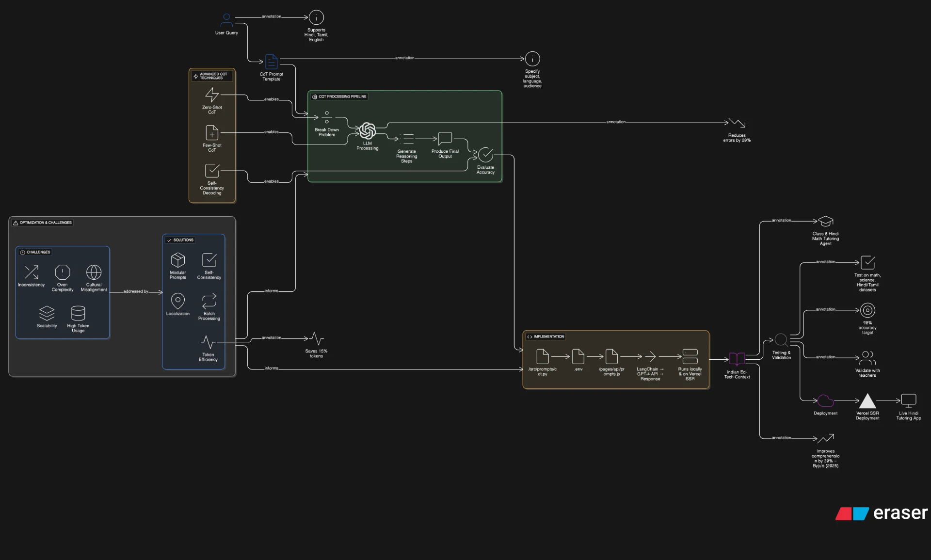
Task: Select the Token Efficiency pulse icon
Action: pyautogui.click(x=208, y=342)
